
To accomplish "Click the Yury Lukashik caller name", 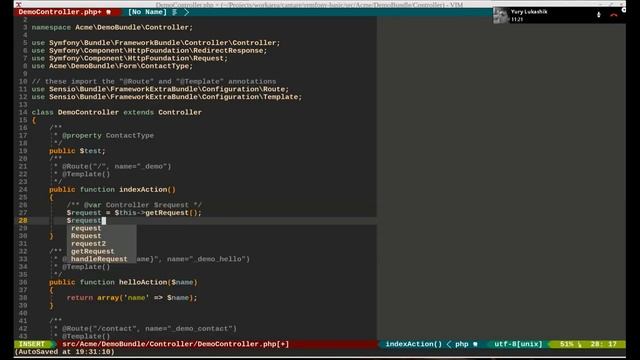I will 529,12.
